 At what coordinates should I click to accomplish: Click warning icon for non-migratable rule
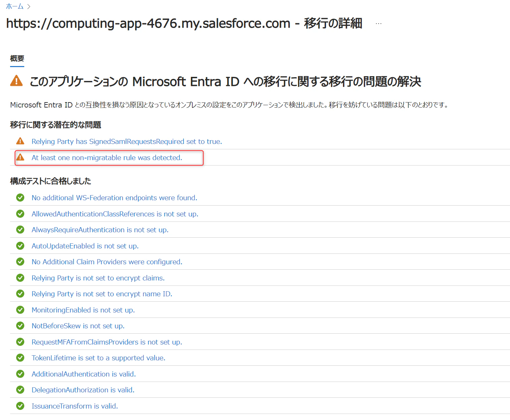click(x=20, y=157)
